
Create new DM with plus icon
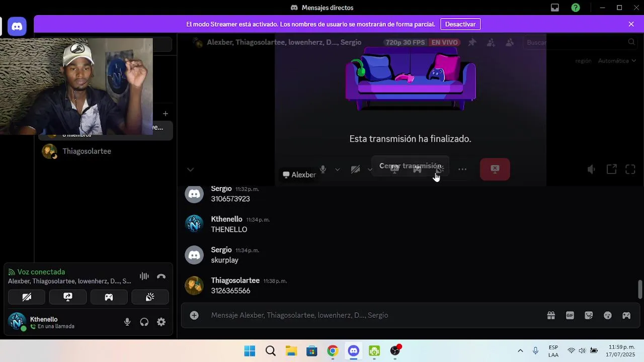pos(165,114)
